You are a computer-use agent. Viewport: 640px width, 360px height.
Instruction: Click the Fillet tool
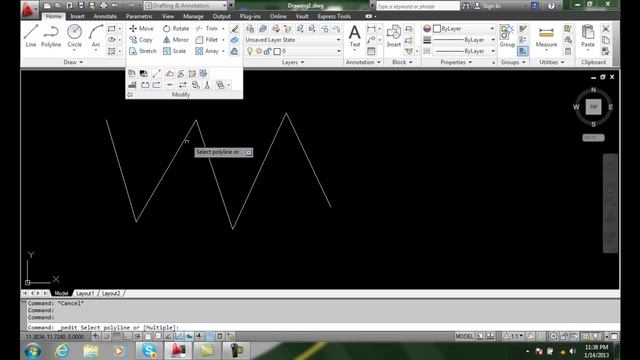[207, 40]
